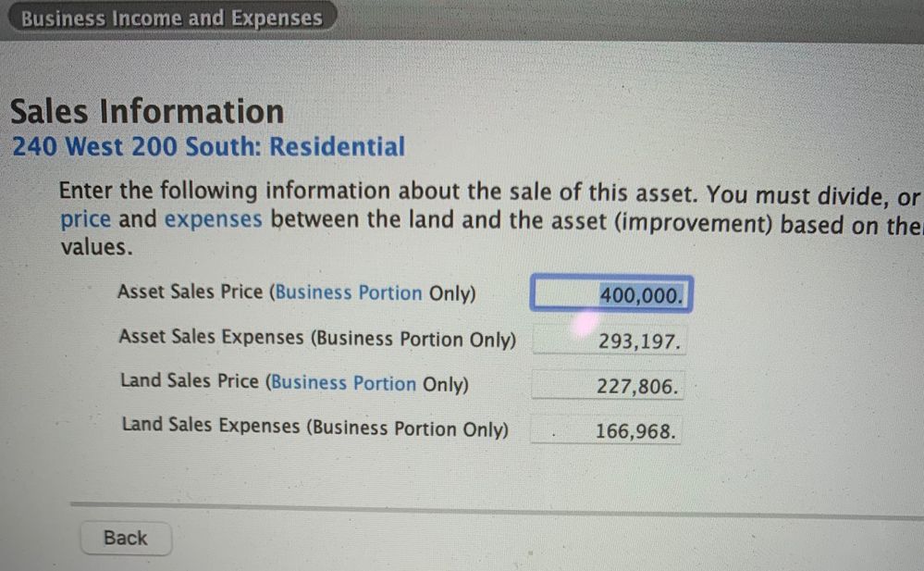
Task: Select the 240 West 200 South: Residential subtitle
Action: click(208, 147)
